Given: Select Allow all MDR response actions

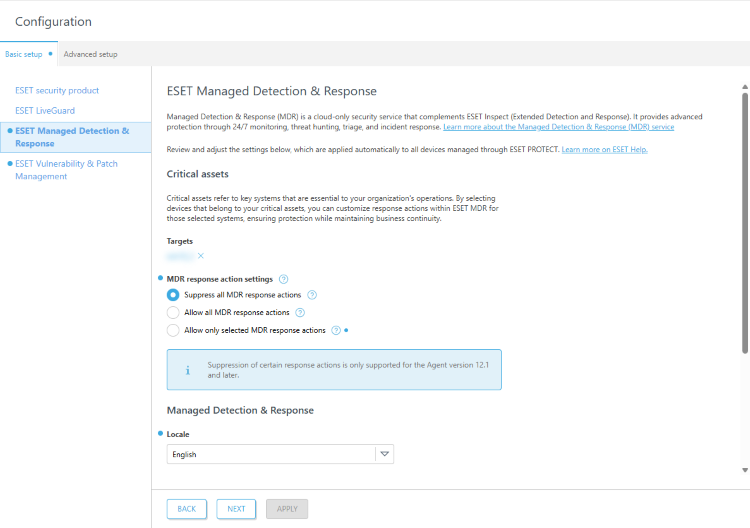Looking at the screenshot, I should point(173,313).
